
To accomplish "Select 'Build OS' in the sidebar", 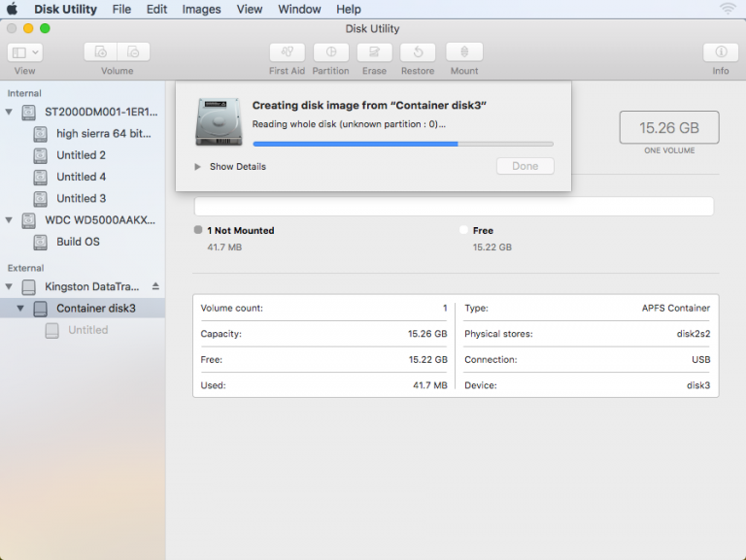I will (x=78, y=242).
